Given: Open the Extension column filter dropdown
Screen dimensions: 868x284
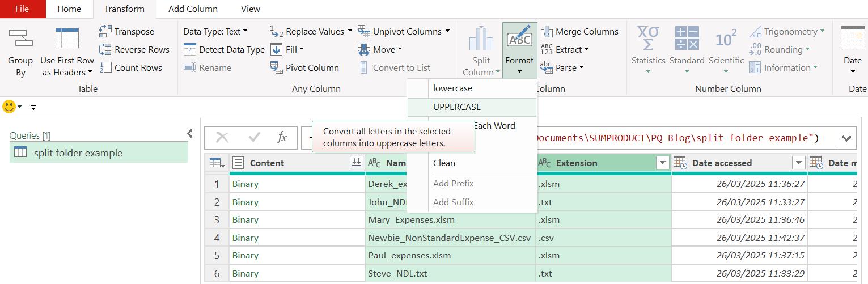Looking at the screenshot, I should pyautogui.click(x=662, y=163).
